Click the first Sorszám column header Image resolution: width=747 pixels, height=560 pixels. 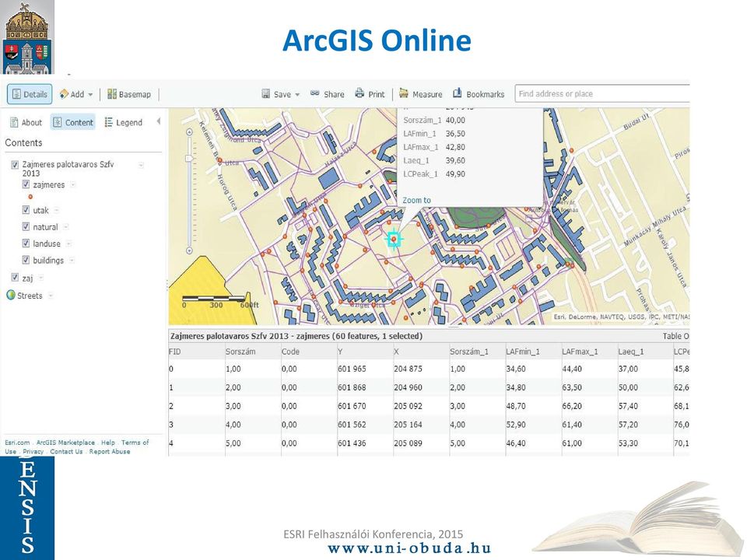(x=240, y=352)
